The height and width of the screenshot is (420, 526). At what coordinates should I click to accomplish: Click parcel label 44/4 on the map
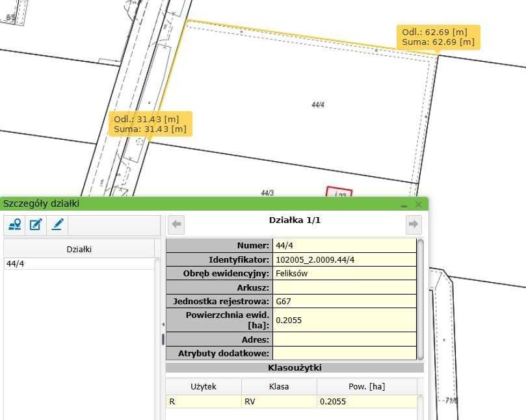tap(318, 105)
